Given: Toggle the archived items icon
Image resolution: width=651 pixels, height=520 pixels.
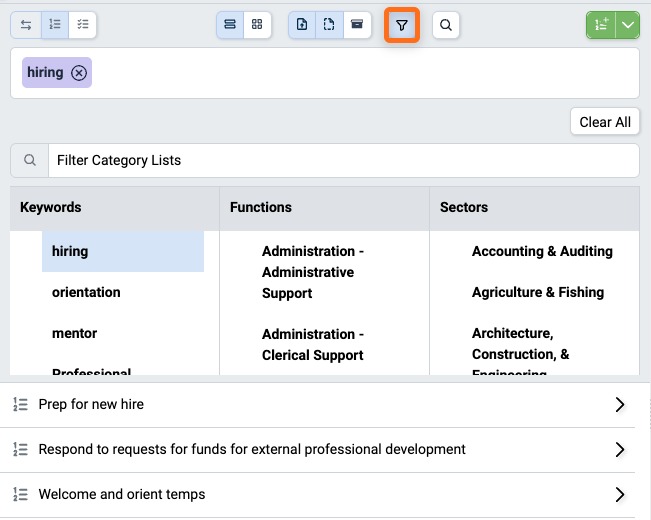Looking at the screenshot, I should click(357, 25).
